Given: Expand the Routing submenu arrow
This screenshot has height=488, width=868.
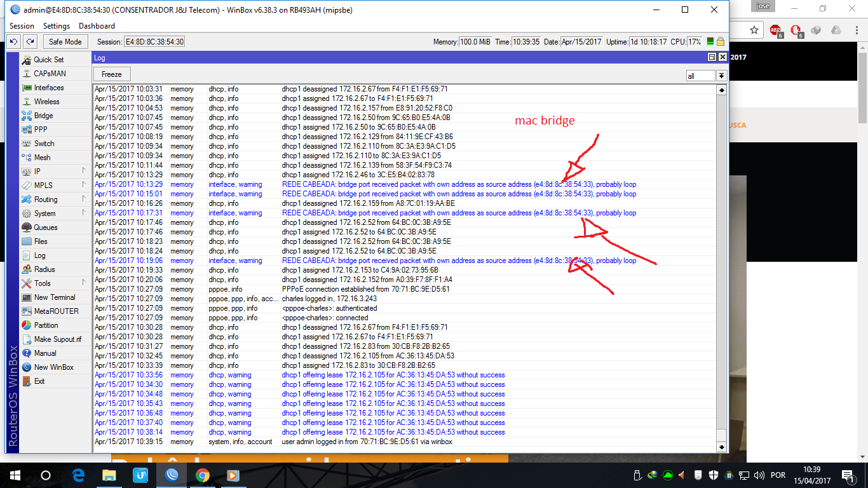Looking at the screenshot, I should point(84,199).
